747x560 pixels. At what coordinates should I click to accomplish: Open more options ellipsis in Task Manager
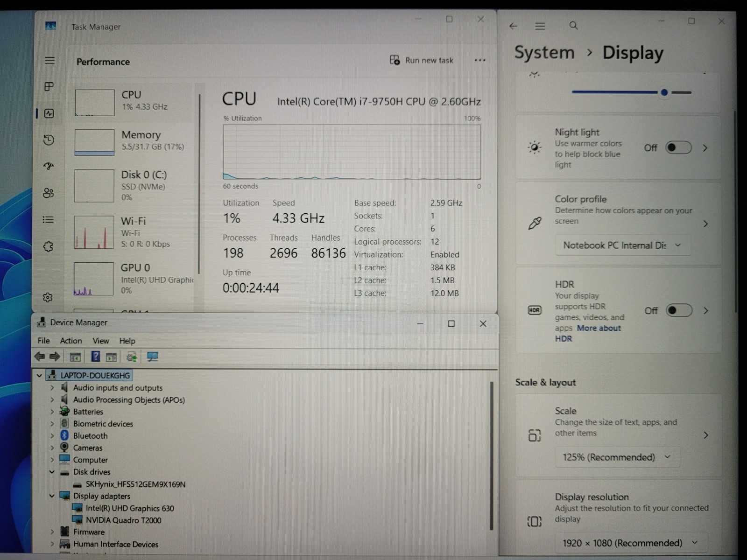click(x=480, y=60)
